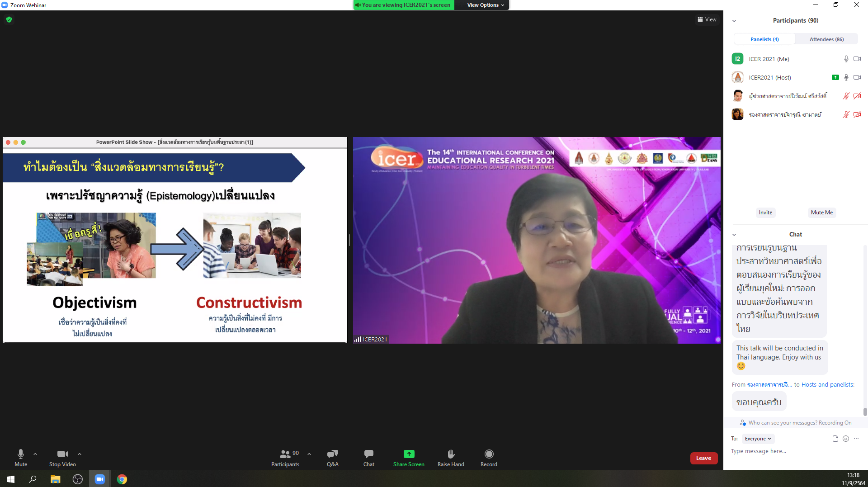Open the Chat icon in toolbar

(x=368, y=454)
